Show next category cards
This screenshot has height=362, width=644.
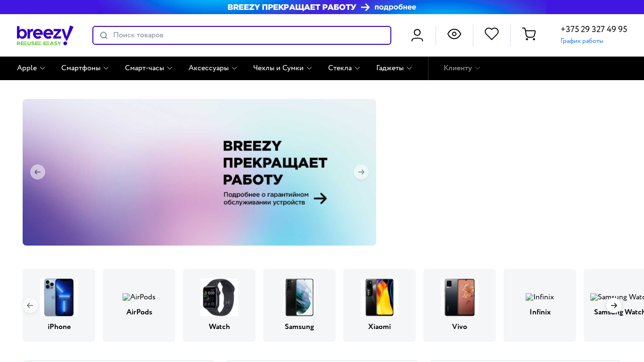pos(614,305)
